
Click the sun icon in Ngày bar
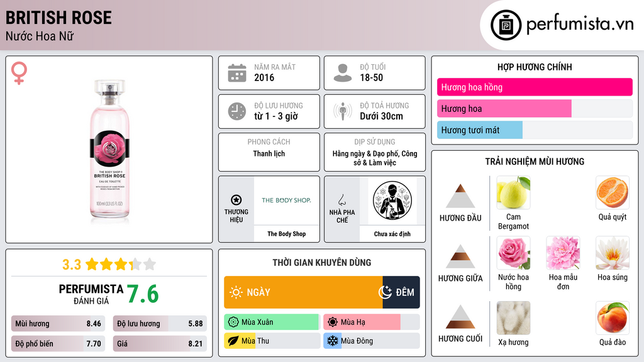point(236,292)
